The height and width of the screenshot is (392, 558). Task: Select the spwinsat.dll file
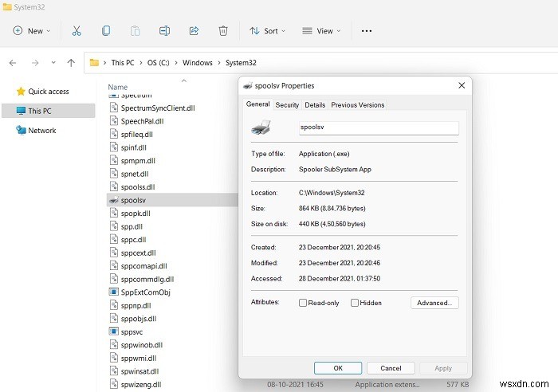point(139,371)
